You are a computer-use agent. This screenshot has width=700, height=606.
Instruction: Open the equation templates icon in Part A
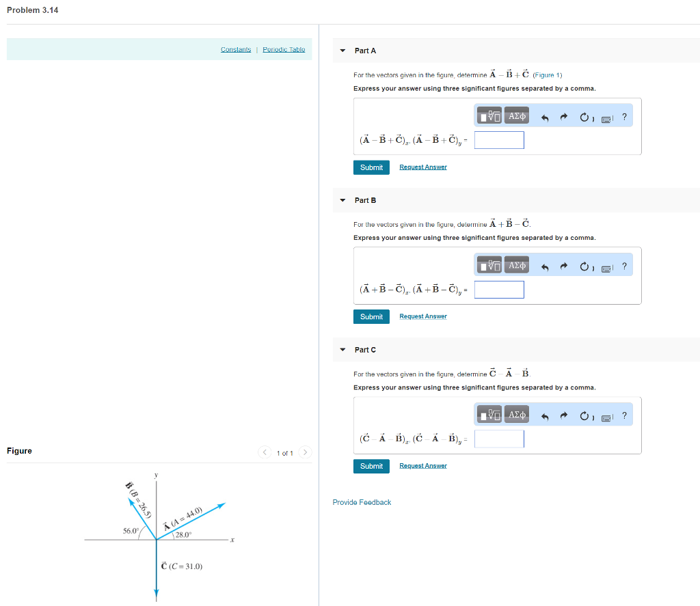(x=488, y=115)
